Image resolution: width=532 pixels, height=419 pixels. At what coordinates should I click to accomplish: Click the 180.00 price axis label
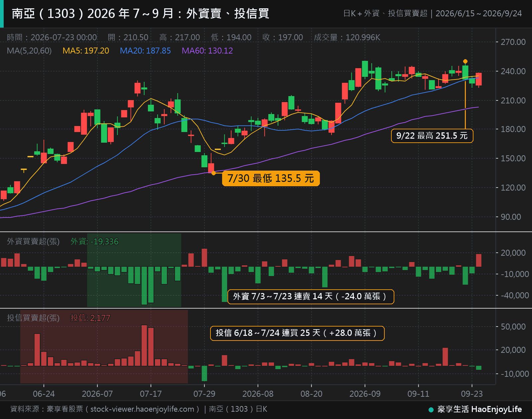[x=513, y=129]
